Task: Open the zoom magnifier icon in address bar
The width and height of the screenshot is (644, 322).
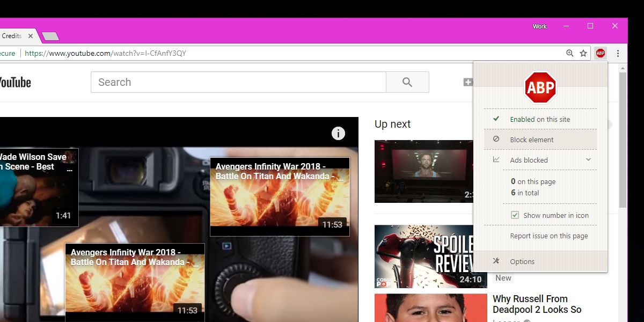Action: point(570,53)
